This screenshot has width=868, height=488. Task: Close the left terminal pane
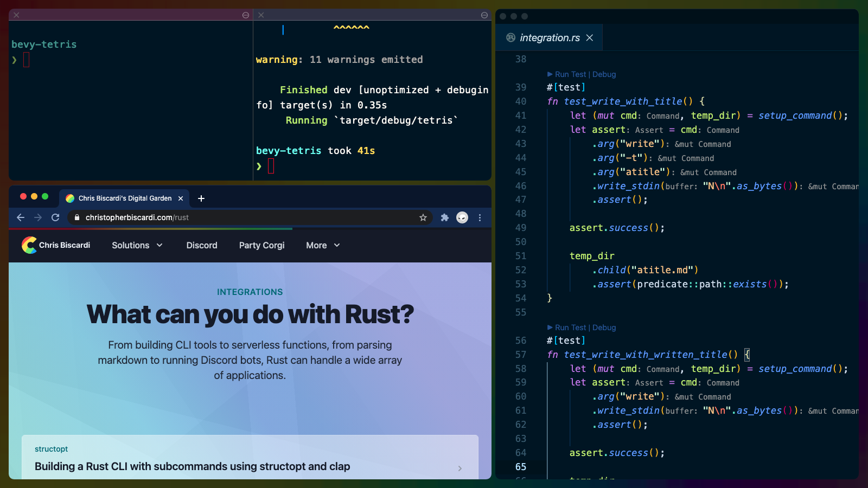(x=17, y=15)
